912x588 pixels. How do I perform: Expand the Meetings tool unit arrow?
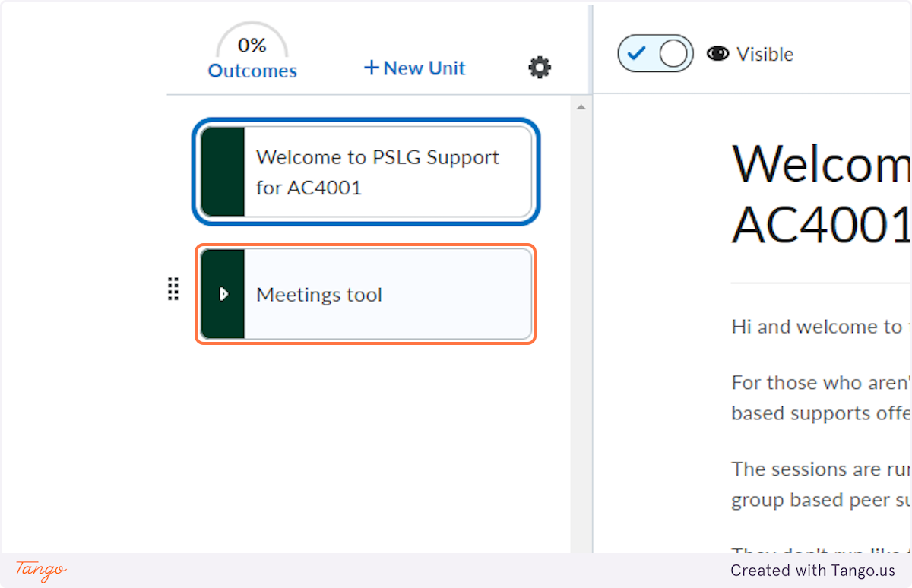coord(223,294)
